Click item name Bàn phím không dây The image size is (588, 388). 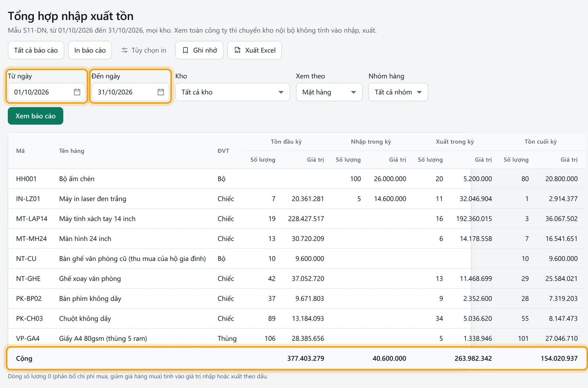[90, 298]
